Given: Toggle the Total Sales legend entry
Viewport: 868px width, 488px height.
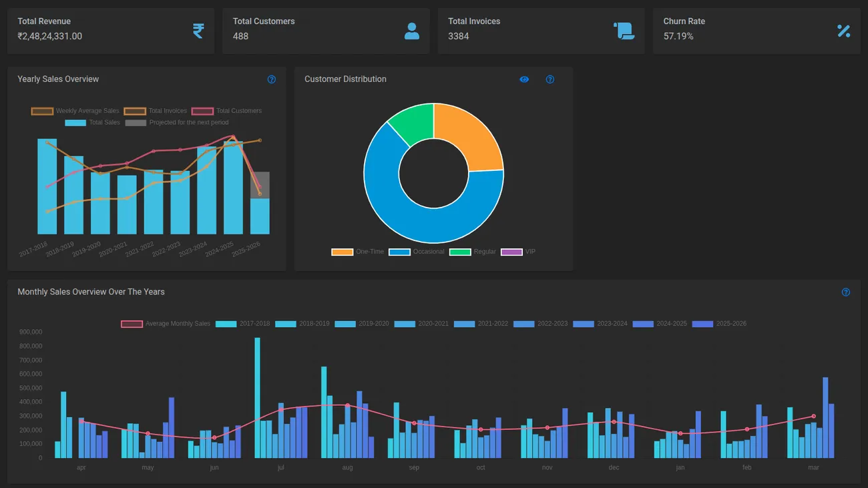Looking at the screenshot, I should pos(93,122).
